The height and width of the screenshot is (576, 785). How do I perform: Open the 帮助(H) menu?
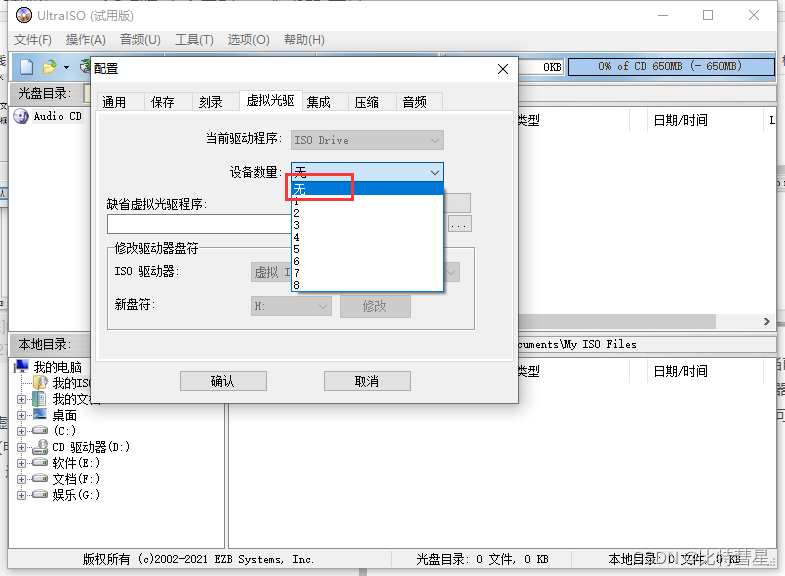tap(304, 40)
